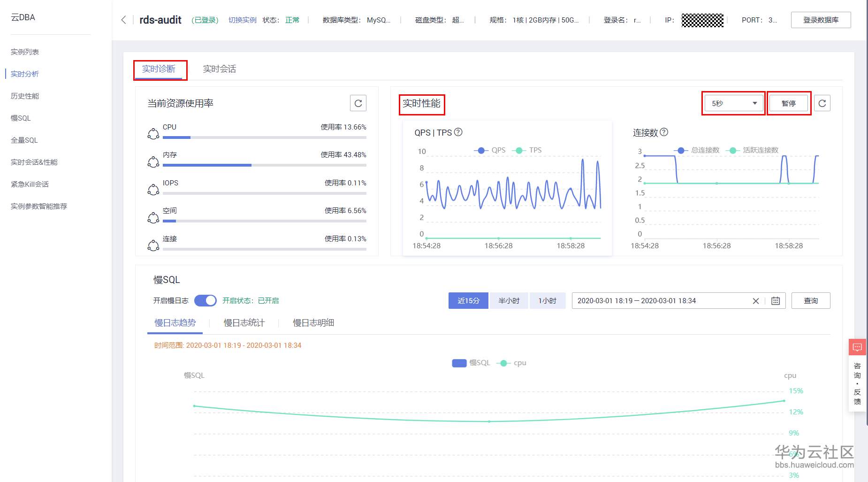Turn off the 开启慢日志 switch

point(206,300)
